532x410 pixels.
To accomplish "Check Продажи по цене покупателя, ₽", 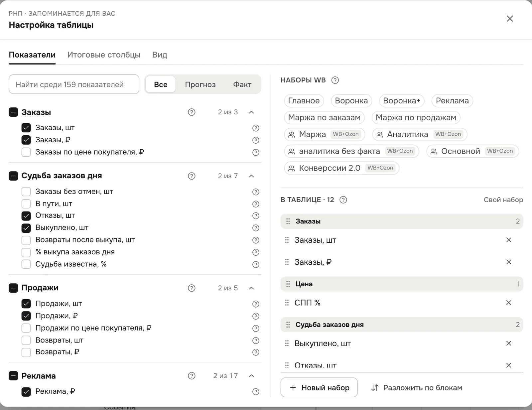I will tap(26, 328).
